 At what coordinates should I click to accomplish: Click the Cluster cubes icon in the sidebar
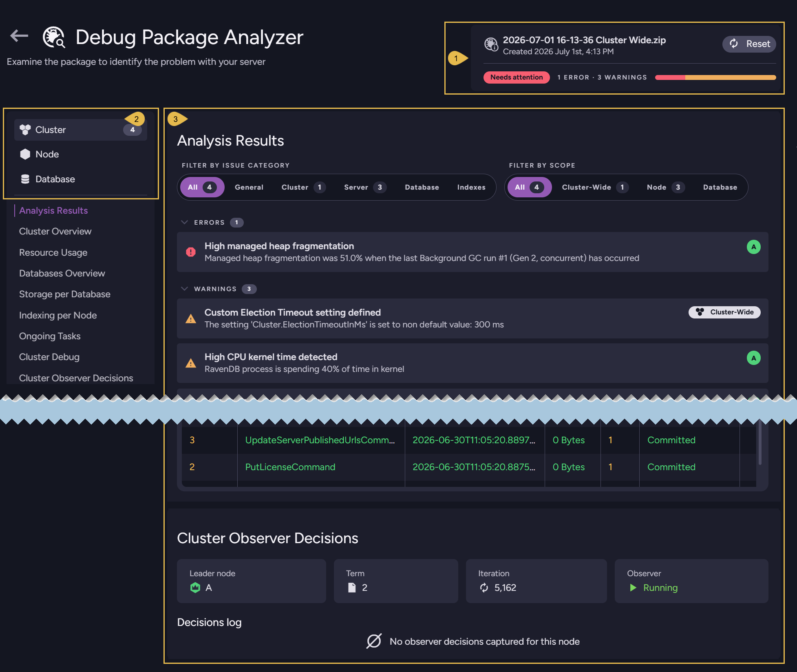click(25, 130)
